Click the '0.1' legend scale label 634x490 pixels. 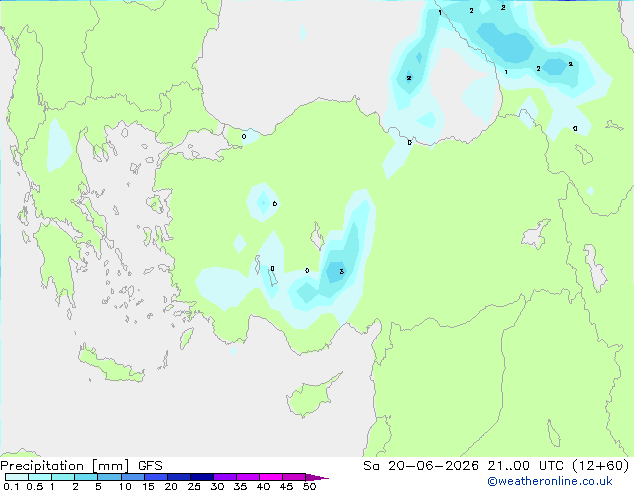(x=11, y=486)
